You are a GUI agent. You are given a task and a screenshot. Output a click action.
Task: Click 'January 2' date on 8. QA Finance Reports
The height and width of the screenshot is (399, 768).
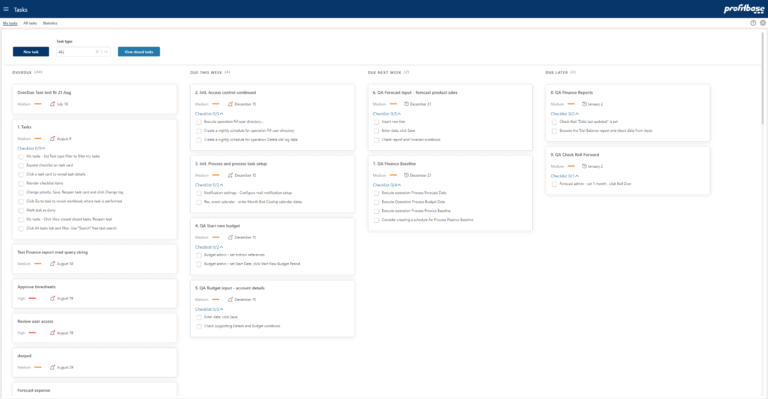pyautogui.click(x=595, y=104)
